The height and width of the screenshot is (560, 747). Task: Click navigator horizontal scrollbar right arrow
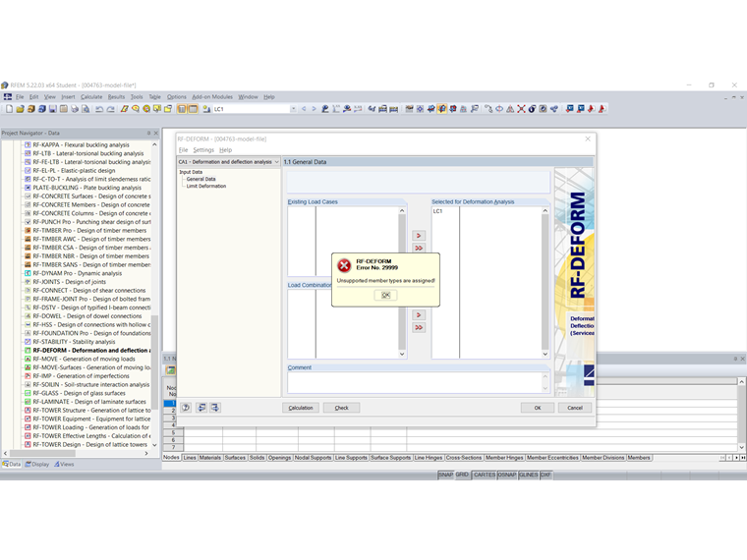pyautogui.click(x=146, y=453)
